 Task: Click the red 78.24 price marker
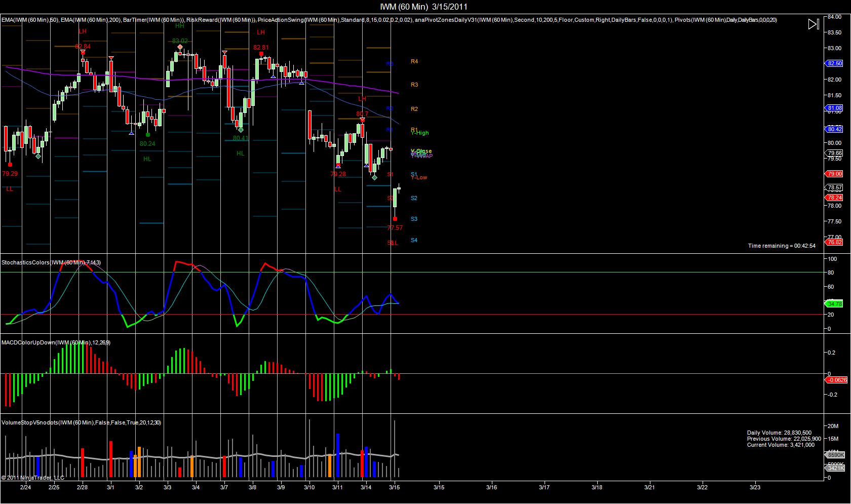(834, 198)
